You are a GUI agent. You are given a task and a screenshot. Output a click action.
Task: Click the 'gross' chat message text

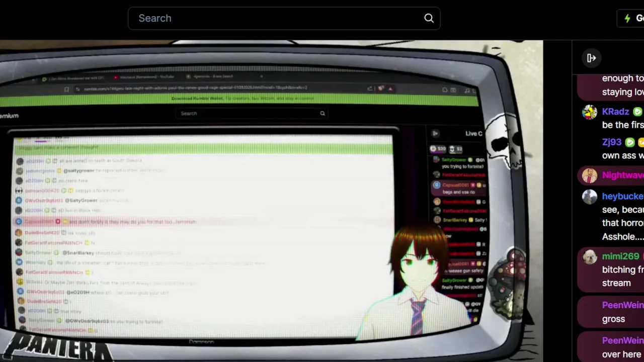(x=613, y=319)
